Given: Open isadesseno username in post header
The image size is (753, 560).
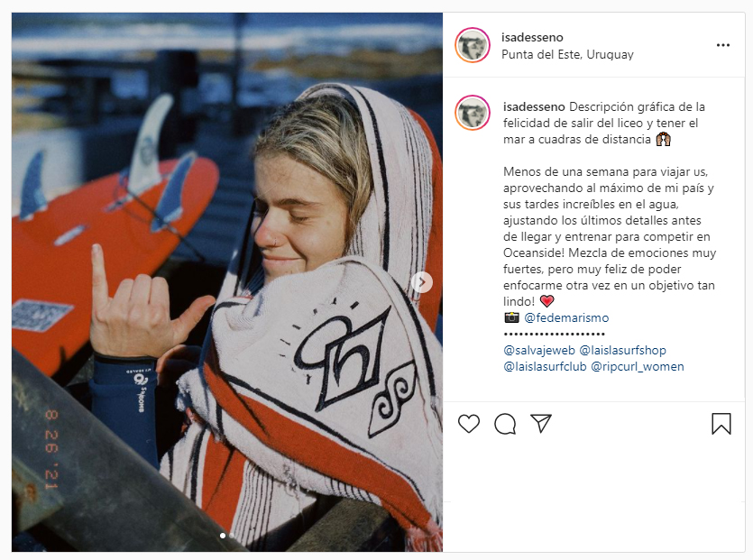Looking at the screenshot, I should pos(532,38).
